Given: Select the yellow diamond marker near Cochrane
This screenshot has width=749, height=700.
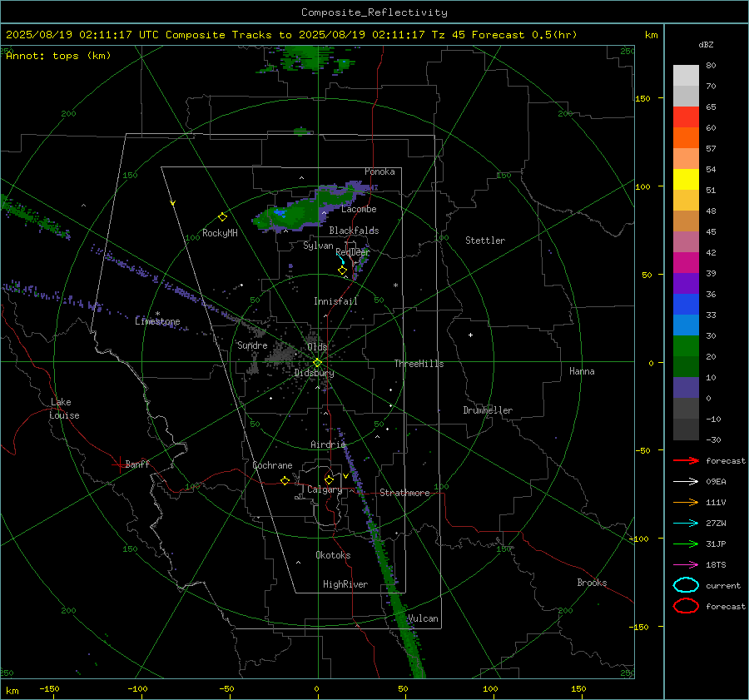Looking at the screenshot, I should (285, 480).
